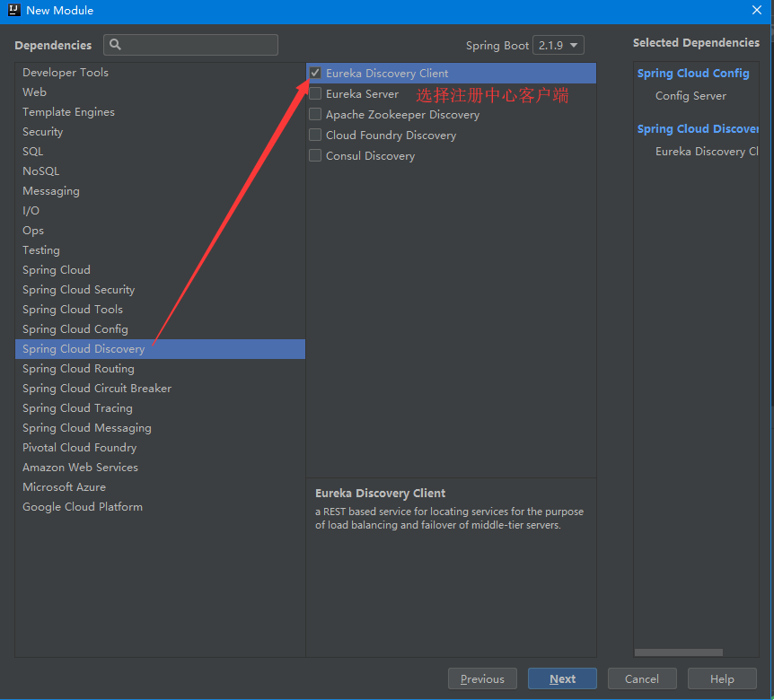Select Config Server in Selected Dependencies
The image size is (774, 700).
(690, 96)
